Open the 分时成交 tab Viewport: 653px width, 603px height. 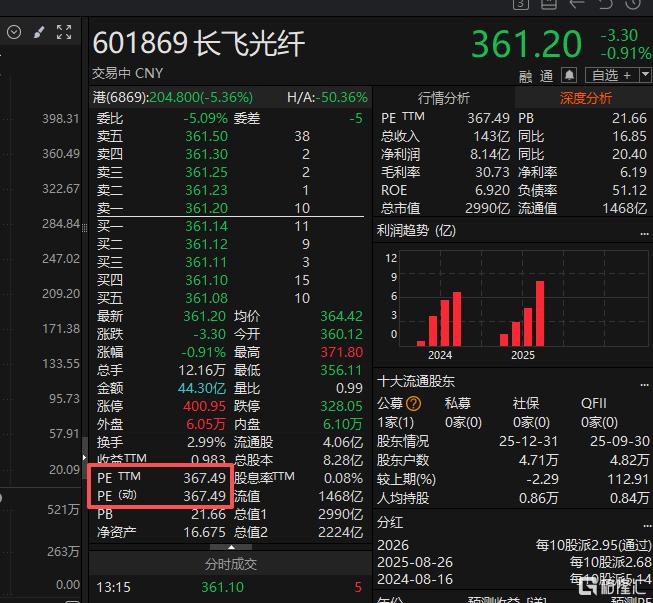click(231, 565)
